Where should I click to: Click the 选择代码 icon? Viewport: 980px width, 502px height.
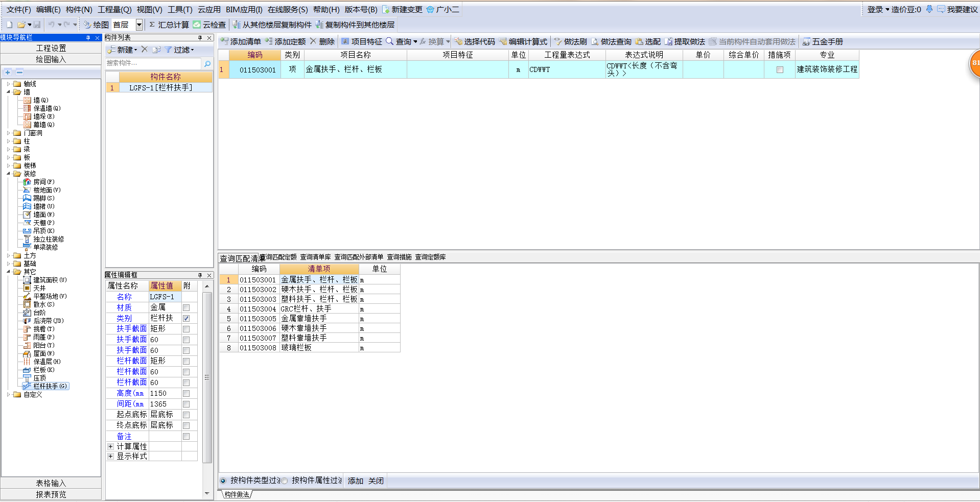pos(458,41)
